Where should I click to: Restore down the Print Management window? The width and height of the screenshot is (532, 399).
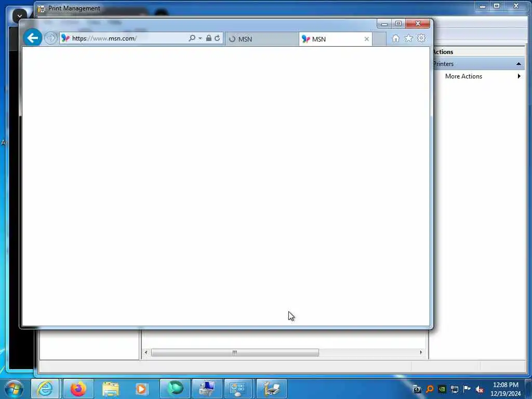click(x=497, y=6)
